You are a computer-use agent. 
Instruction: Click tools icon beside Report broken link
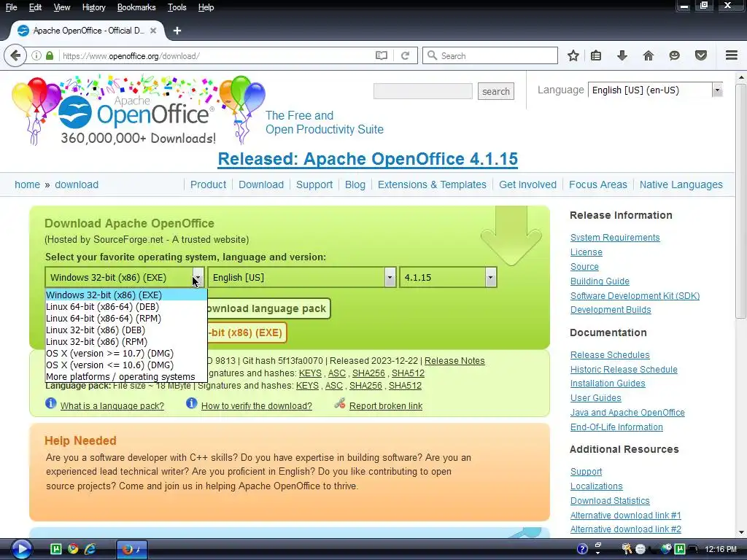(340, 404)
